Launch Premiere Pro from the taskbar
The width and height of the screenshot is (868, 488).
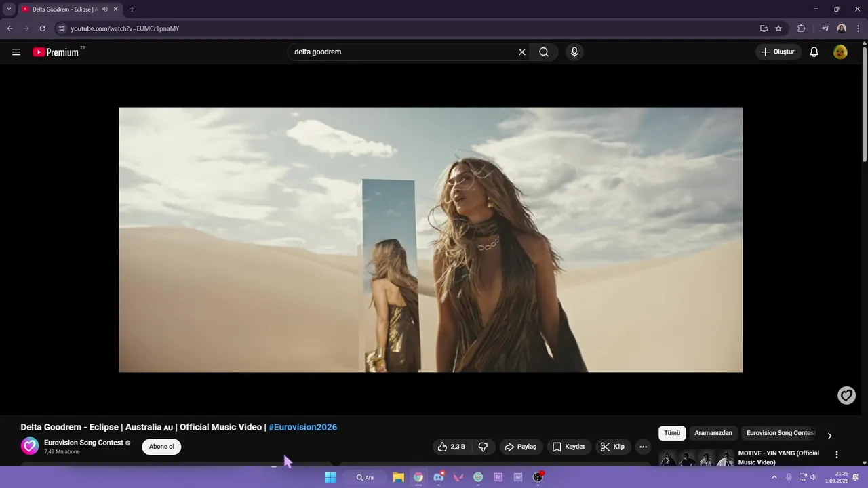[x=498, y=477]
